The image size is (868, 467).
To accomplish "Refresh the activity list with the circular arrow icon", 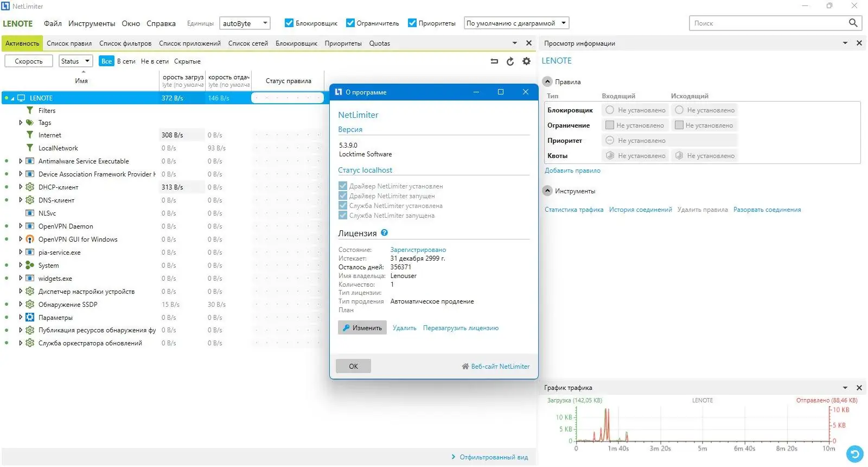I will (510, 61).
